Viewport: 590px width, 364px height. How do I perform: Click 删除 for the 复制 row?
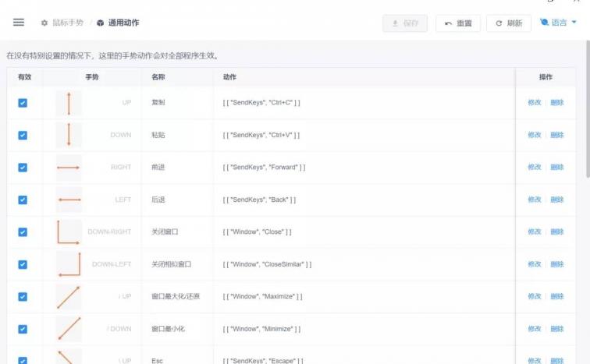tap(557, 102)
